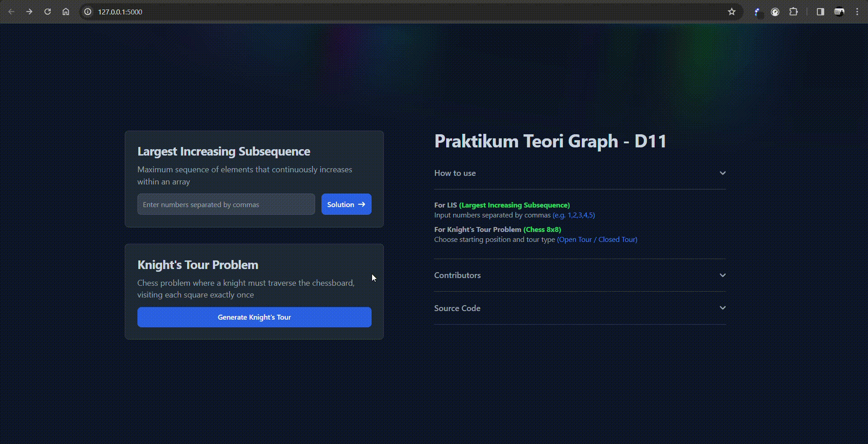The image size is (868, 444).
Task: Reload the current page
Action: (x=47, y=12)
